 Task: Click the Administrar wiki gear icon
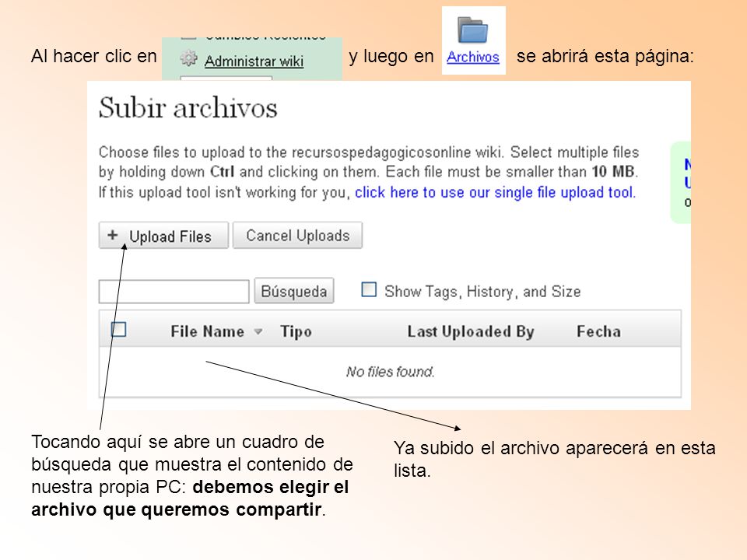[x=188, y=58]
